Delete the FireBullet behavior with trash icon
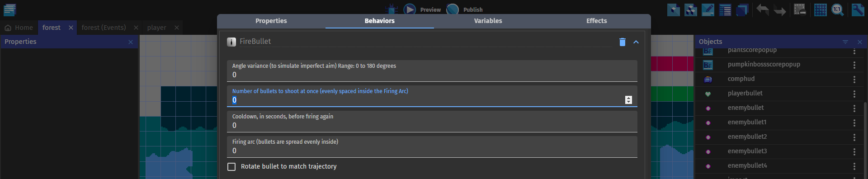This screenshot has height=179, width=868. pos(623,42)
